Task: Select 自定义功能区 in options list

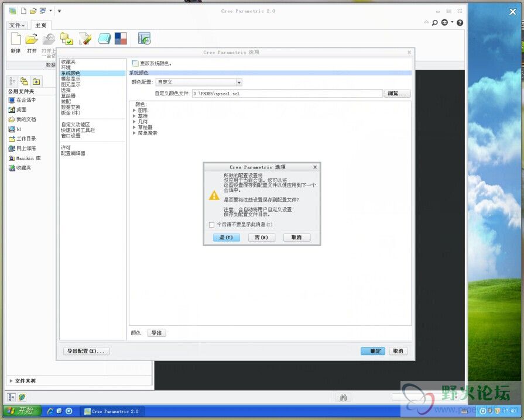Action: click(76, 125)
